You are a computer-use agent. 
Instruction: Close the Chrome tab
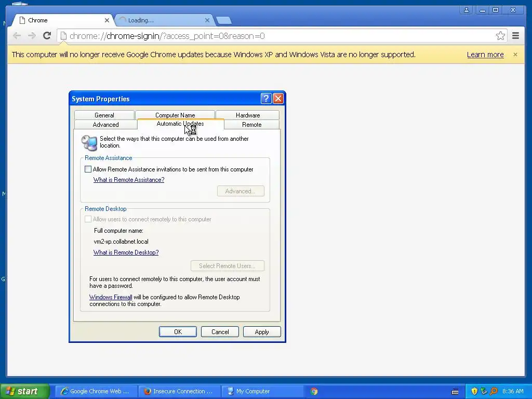pos(107,20)
